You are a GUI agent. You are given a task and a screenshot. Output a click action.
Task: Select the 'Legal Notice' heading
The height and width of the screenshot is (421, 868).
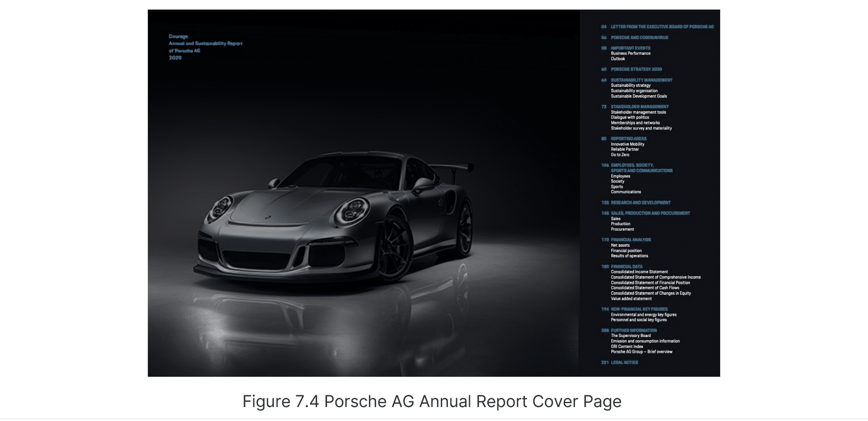tap(625, 363)
